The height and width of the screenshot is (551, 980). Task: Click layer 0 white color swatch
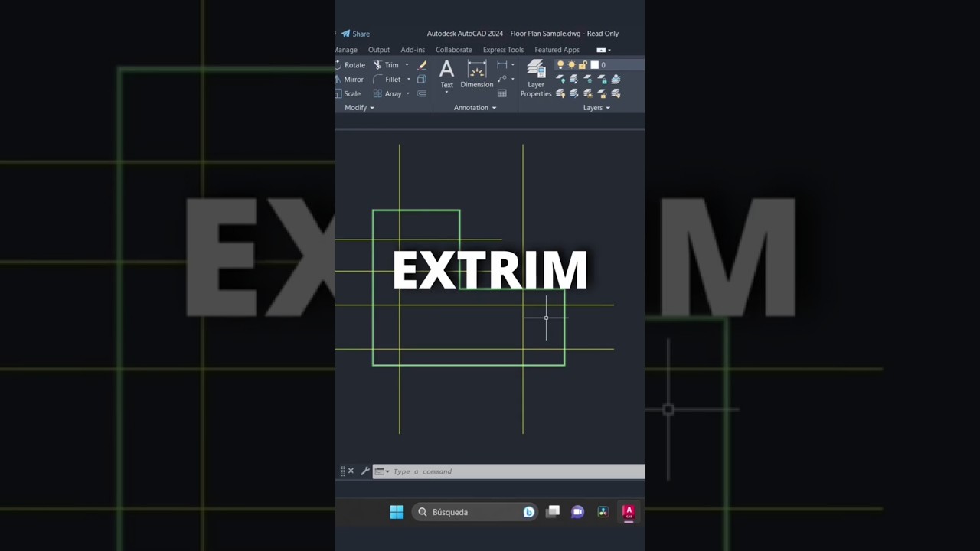coord(594,65)
